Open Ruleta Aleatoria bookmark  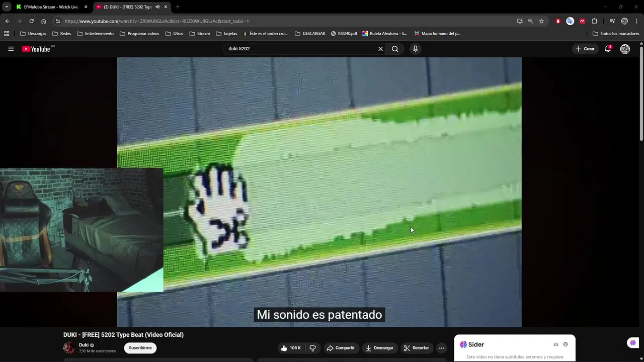385,34
